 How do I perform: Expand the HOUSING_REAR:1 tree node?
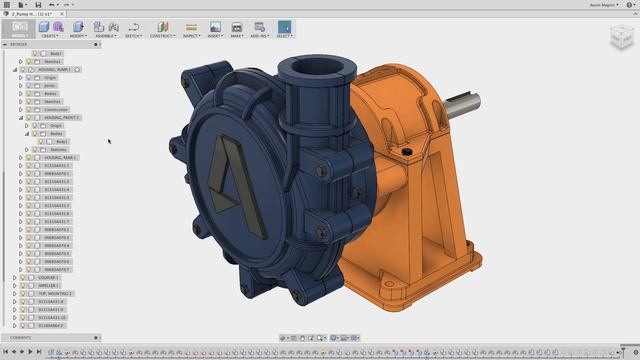tap(21, 158)
